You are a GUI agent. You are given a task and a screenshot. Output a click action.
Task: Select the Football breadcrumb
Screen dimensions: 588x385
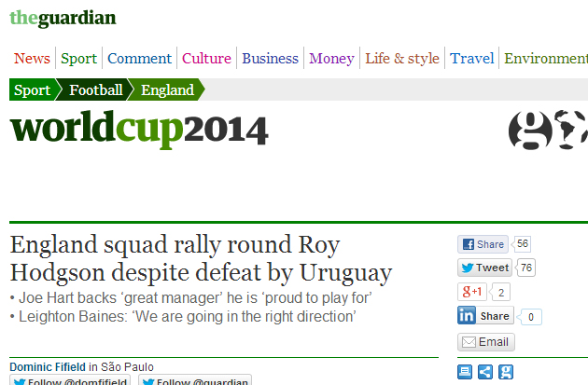tap(96, 90)
